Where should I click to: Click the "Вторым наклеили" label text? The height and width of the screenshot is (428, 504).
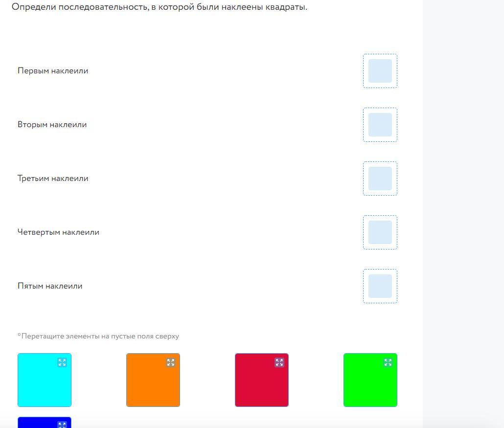(x=52, y=125)
